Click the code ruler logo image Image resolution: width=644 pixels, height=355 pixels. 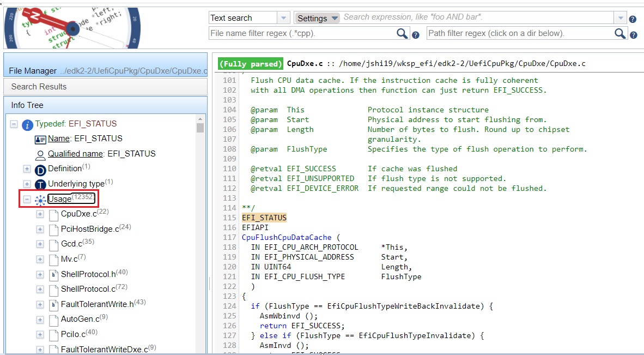point(72,28)
